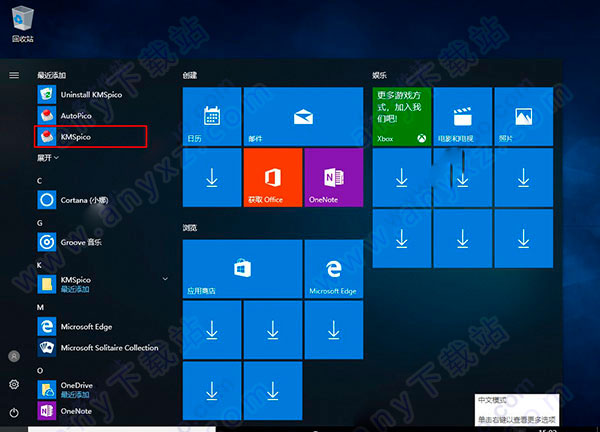This screenshot has width=600, height=432.
Task: Click letter G section header
Action: coord(40,223)
